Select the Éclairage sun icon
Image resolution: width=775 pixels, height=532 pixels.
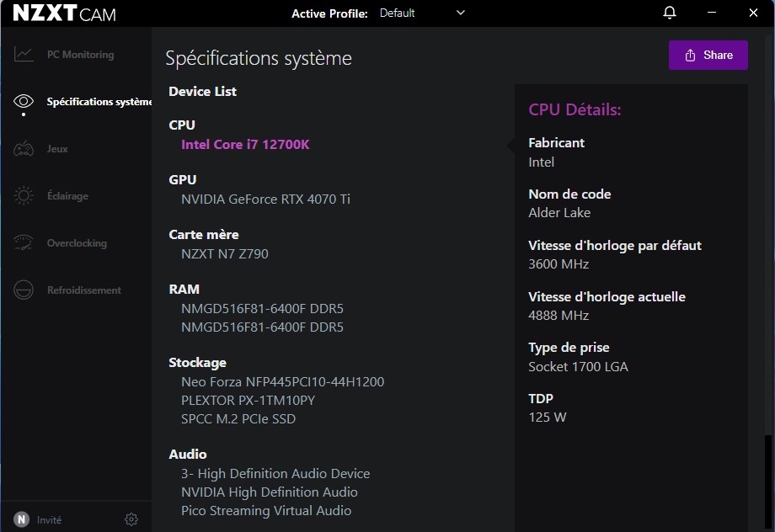click(x=24, y=195)
